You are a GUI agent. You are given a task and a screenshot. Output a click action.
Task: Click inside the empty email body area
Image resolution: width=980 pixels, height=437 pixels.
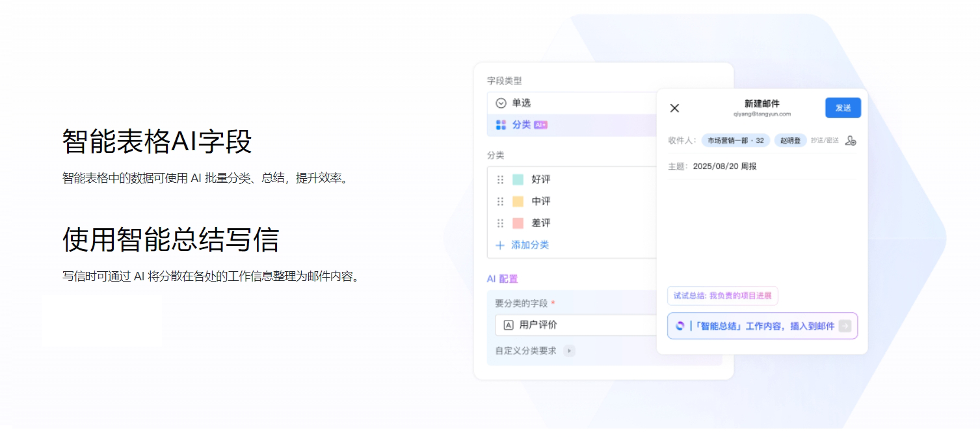pos(762,231)
